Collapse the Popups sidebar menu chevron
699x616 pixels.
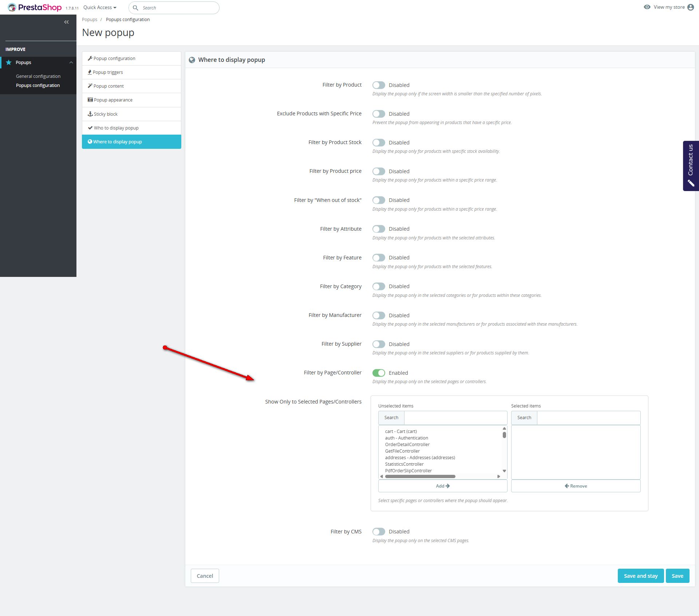coord(71,63)
